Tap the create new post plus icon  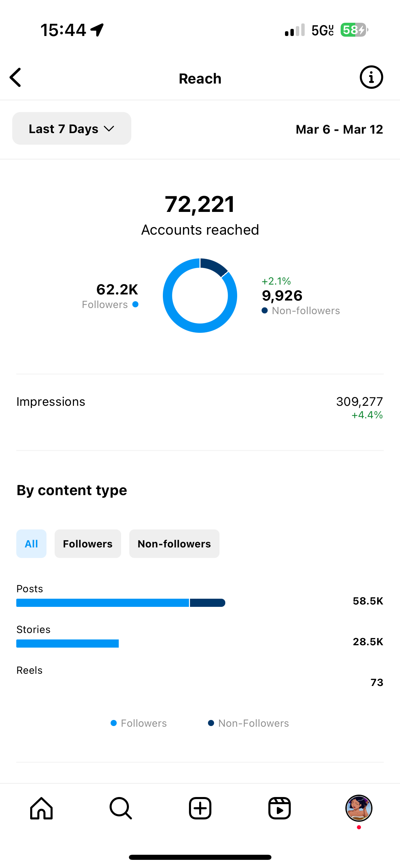(x=200, y=808)
